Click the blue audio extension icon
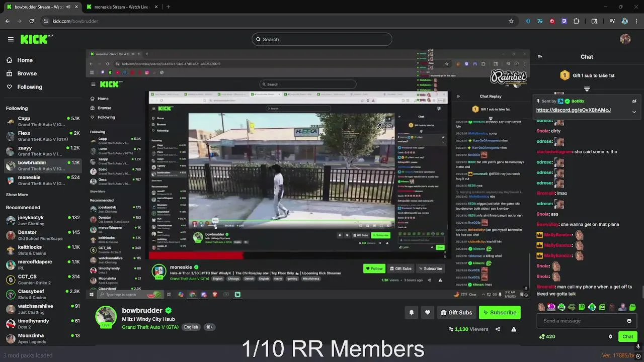The width and height of the screenshot is (644, 362). pos(528,21)
